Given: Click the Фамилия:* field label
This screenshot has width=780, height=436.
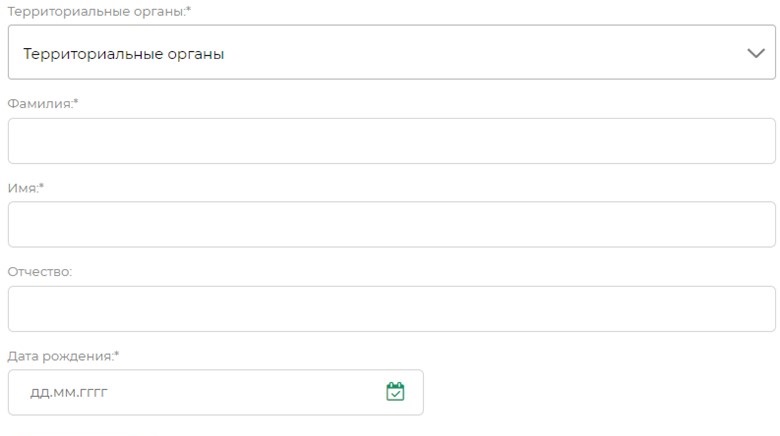Looking at the screenshot, I should click(x=43, y=104).
